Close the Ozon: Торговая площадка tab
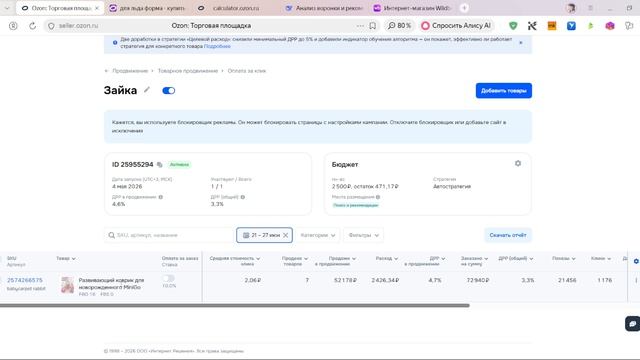Viewport: 640px width, 360px height. tap(97, 8)
